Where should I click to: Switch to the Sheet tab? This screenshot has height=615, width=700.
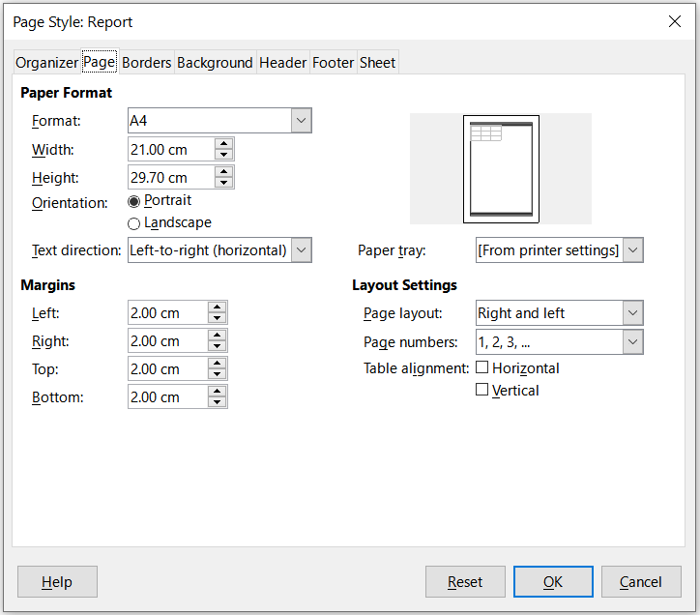(377, 63)
